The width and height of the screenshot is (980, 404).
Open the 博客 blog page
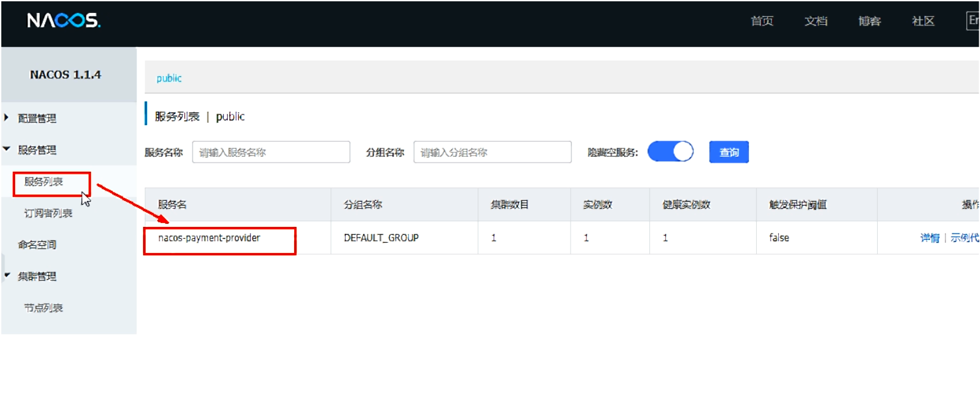[x=869, y=21]
